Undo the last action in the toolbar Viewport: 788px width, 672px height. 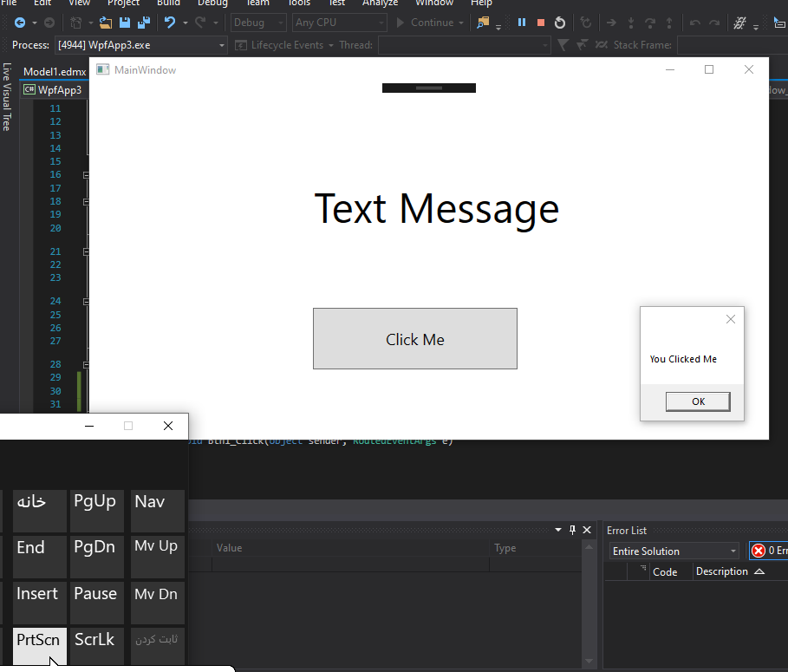pyautogui.click(x=170, y=23)
